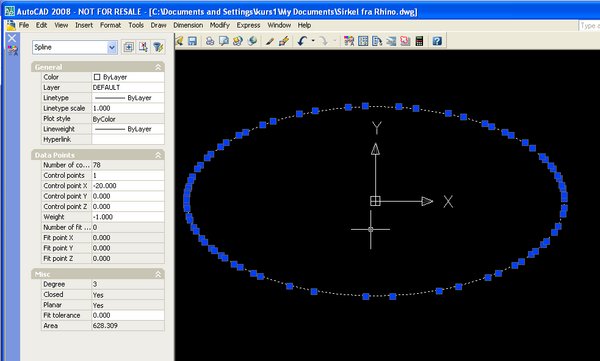Click the pencil icon in the toolbar
This screenshot has width=600, height=361.
click(270, 41)
